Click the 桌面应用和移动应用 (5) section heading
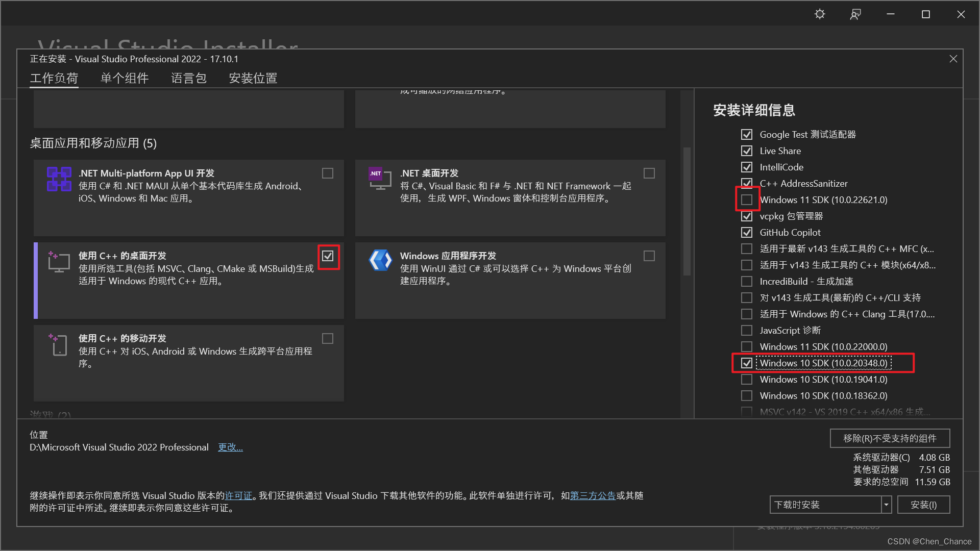 (x=93, y=143)
